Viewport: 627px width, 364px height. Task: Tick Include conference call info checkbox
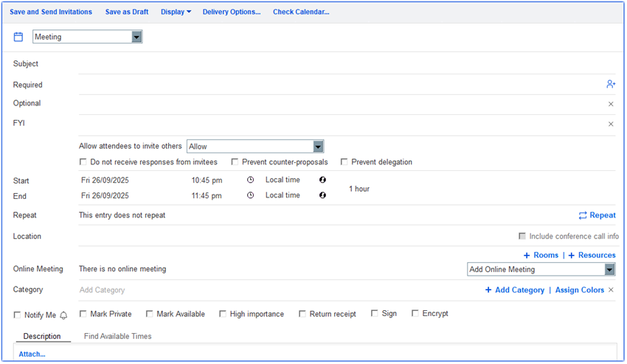point(522,236)
